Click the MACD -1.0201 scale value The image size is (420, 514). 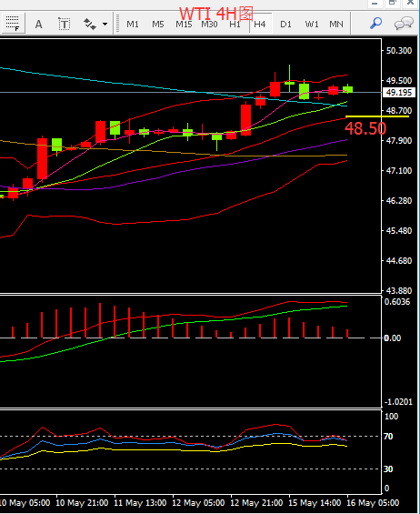tap(398, 401)
